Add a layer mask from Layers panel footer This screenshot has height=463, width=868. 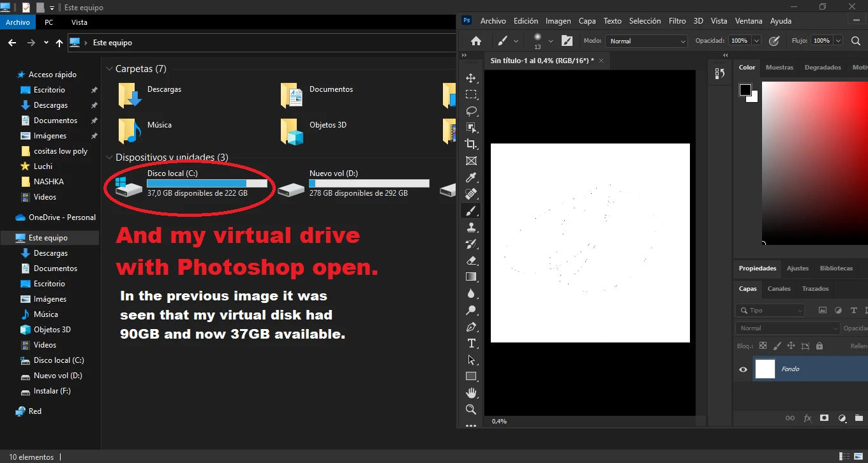tap(824, 418)
